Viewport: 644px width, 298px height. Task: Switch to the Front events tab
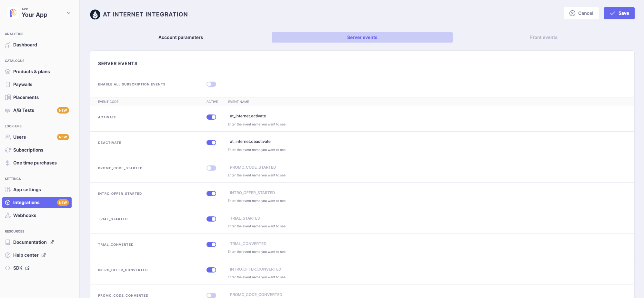coord(544,37)
